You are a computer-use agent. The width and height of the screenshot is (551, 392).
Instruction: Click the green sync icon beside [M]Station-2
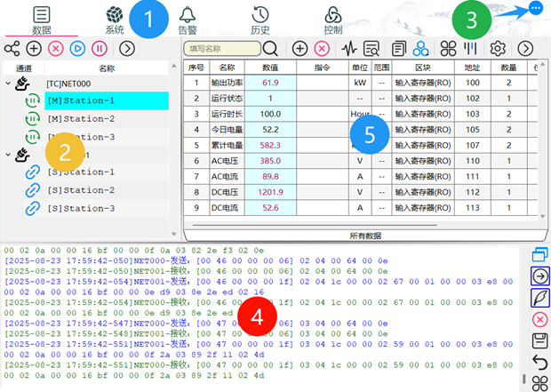point(32,119)
